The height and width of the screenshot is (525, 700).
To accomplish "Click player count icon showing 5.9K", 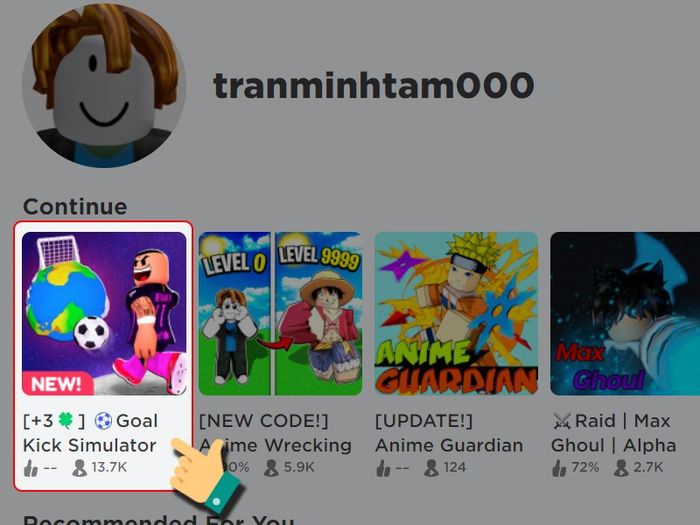I will tap(271, 468).
